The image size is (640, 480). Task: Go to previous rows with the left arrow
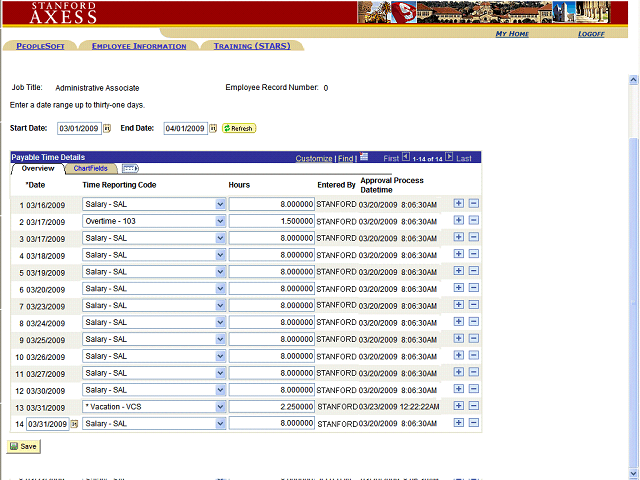pos(406,157)
